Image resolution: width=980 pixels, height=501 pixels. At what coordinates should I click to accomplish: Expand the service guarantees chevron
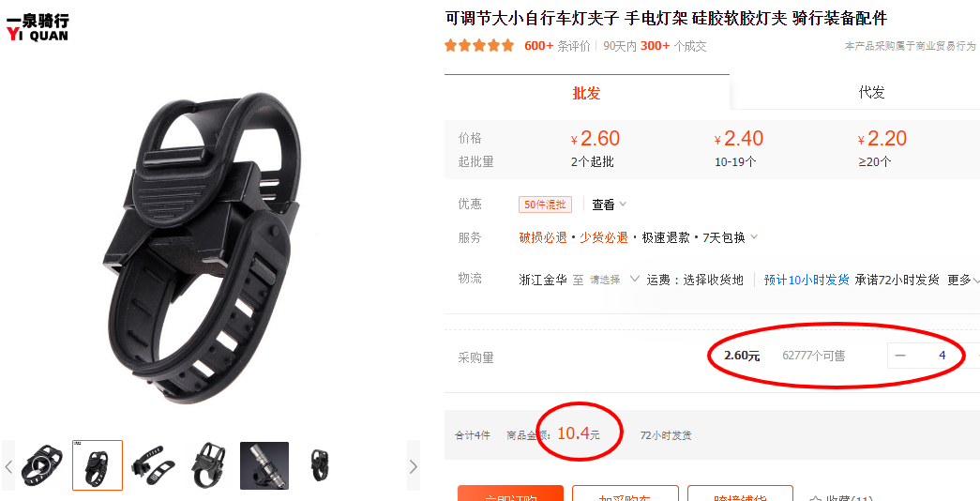click(x=754, y=237)
